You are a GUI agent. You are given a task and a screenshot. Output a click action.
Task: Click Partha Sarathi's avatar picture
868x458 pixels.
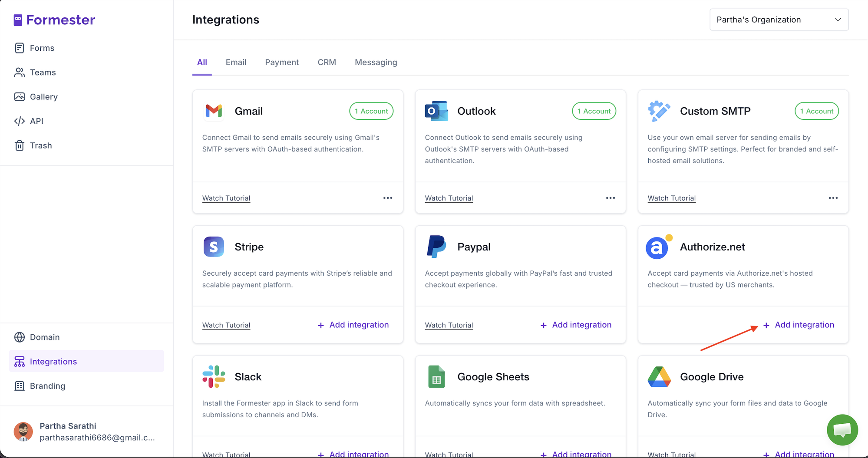coord(23,432)
